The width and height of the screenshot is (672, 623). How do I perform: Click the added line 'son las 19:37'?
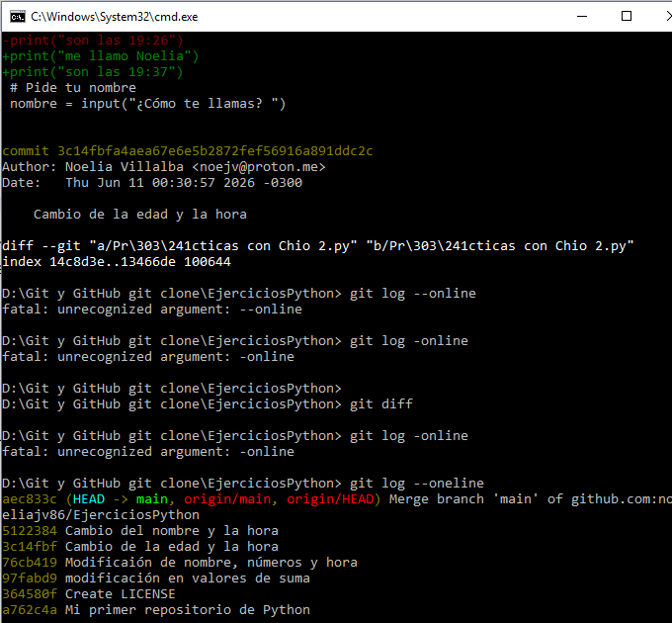coord(93,72)
